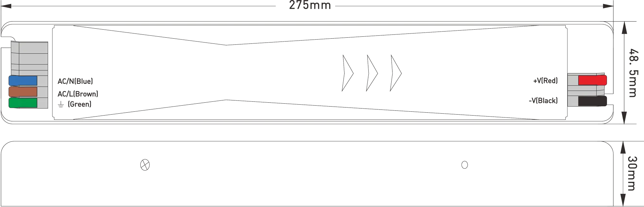Click the blue AC/N wire terminal
644x207 pixels.
pos(23,80)
